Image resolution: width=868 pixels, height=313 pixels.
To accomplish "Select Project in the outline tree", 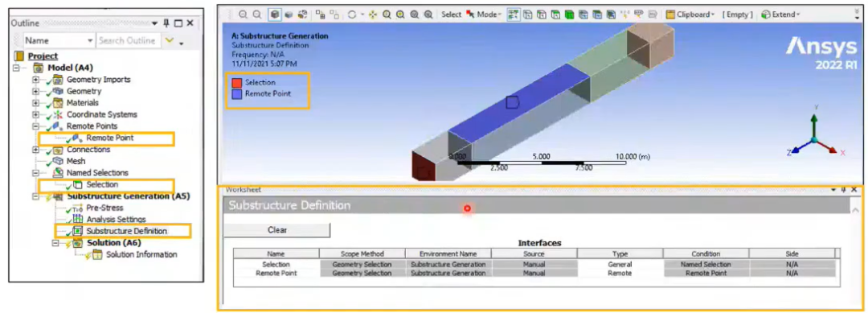I will click(43, 56).
